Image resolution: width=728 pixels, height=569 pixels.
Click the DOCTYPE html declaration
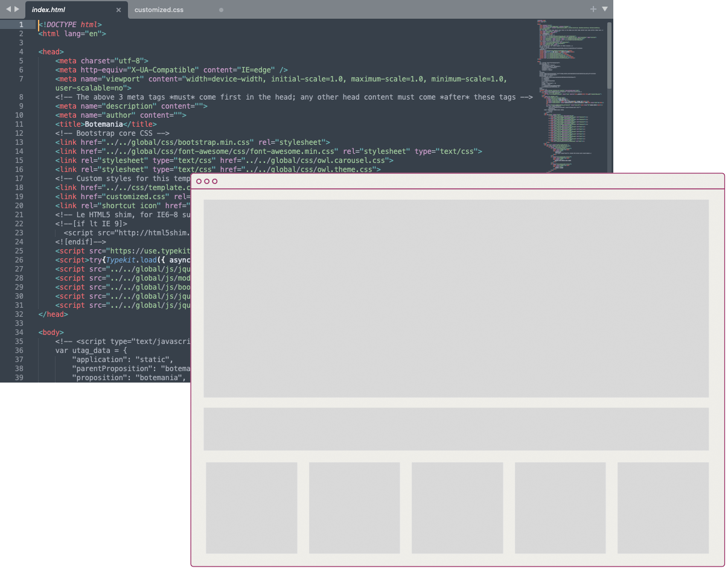pyautogui.click(x=69, y=25)
